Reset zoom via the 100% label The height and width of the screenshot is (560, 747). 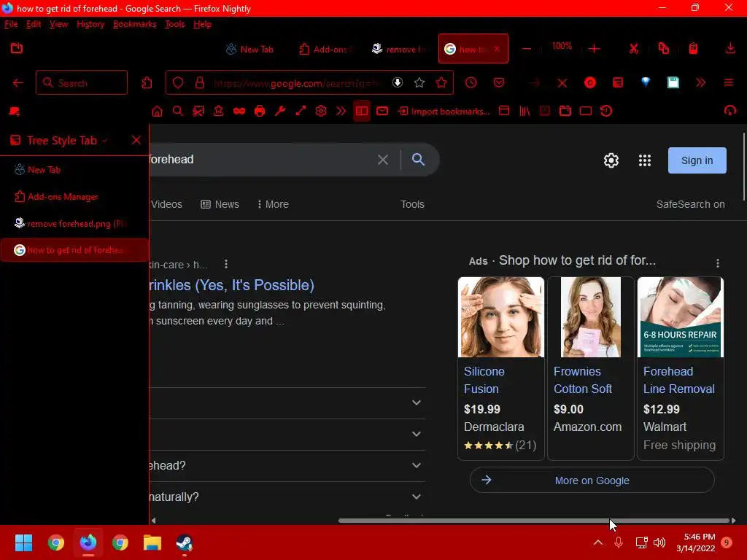click(x=562, y=46)
